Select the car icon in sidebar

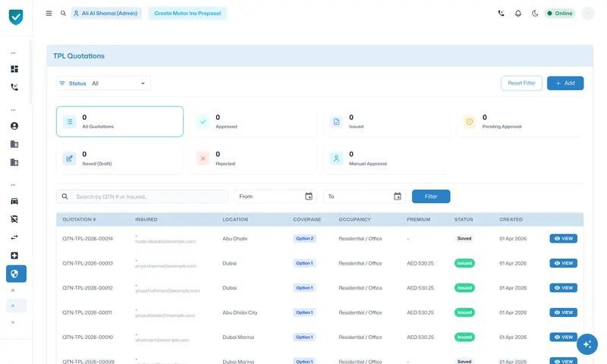pyautogui.click(x=14, y=201)
